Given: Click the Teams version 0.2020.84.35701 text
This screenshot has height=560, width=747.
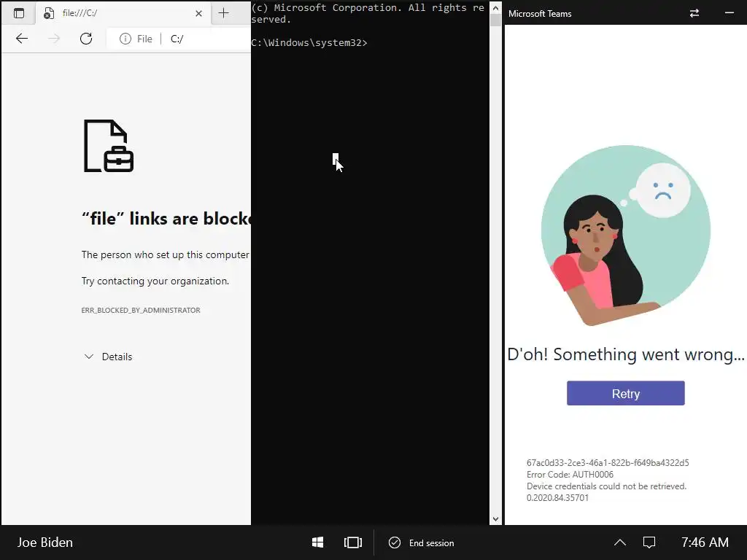Looking at the screenshot, I should pos(557,497).
